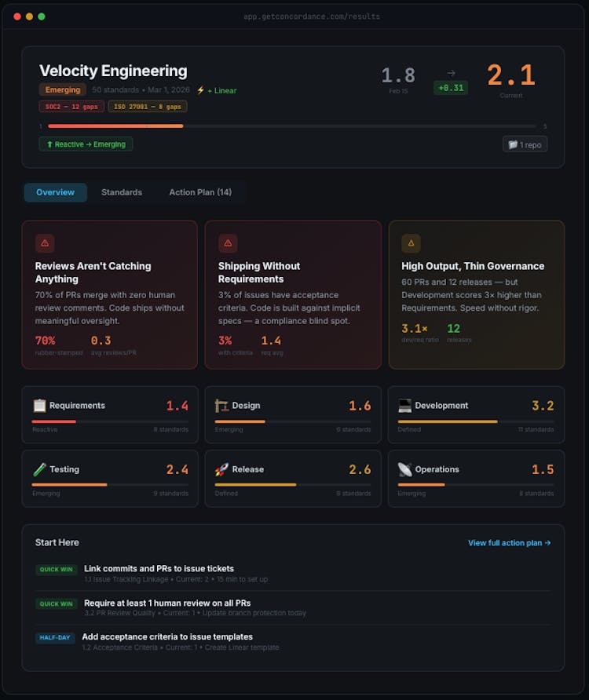The height and width of the screenshot is (700, 589).
Task: Click the Release rocket icon
Action: (221, 469)
